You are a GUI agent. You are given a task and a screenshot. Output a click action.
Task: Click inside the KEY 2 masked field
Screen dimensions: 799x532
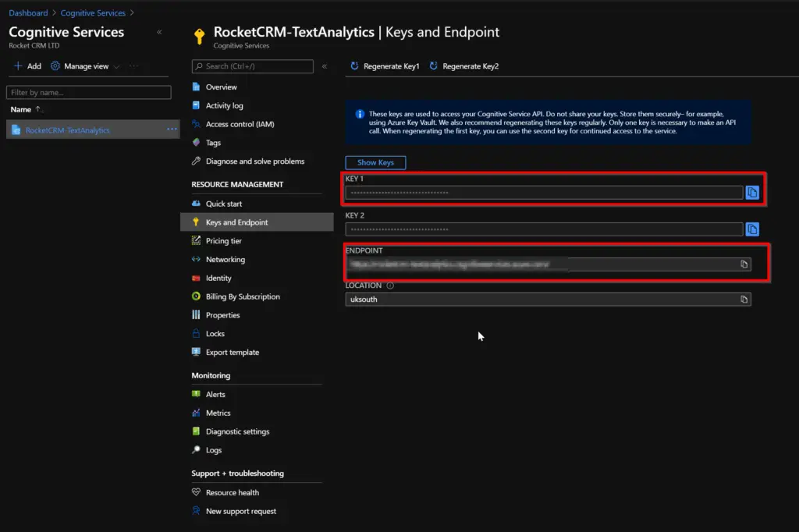[544, 229]
